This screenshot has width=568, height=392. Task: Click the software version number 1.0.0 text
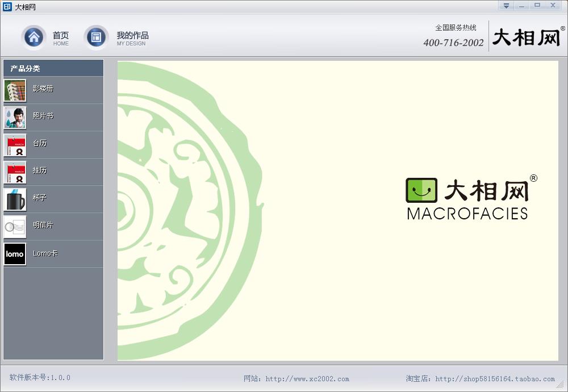click(40, 377)
